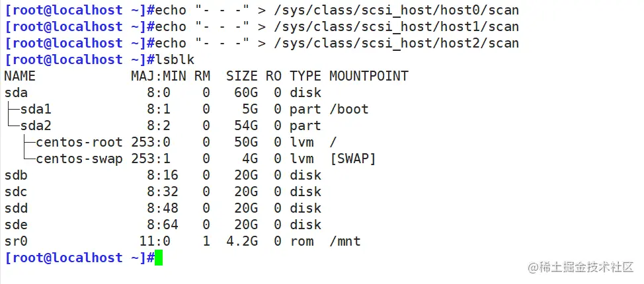Image resolution: width=644 pixels, height=284 pixels.
Task: Click the NAME column header
Action: click(x=20, y=76)
